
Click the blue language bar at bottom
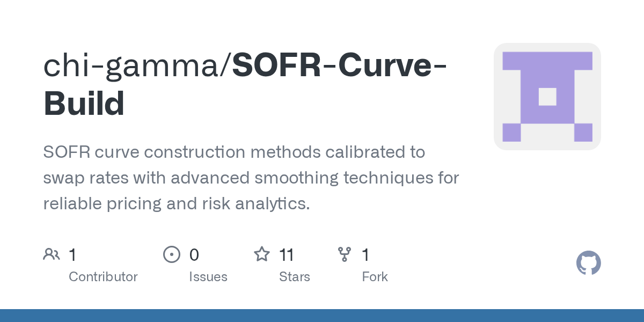point(322,316)
